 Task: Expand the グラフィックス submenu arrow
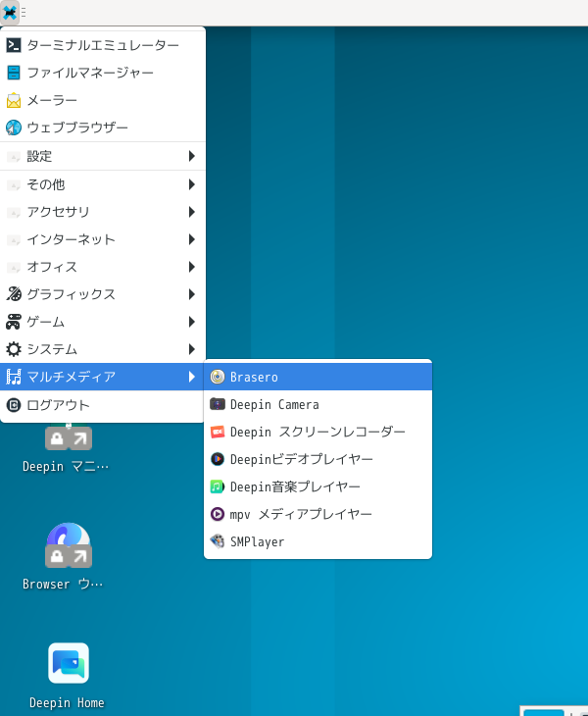click(x=192, y=294)
